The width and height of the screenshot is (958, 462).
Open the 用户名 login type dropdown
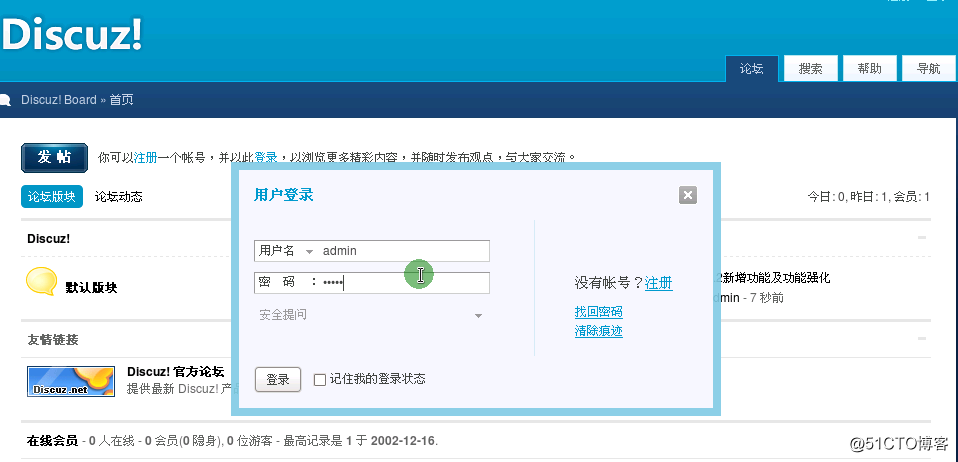[309, 251]
